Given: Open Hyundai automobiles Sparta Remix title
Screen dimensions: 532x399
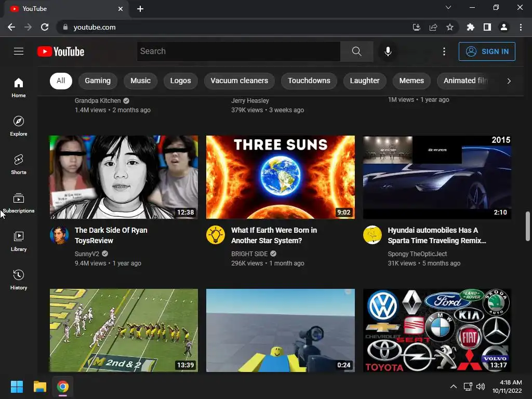Looking at the screenshot, I should pos(437,235).
